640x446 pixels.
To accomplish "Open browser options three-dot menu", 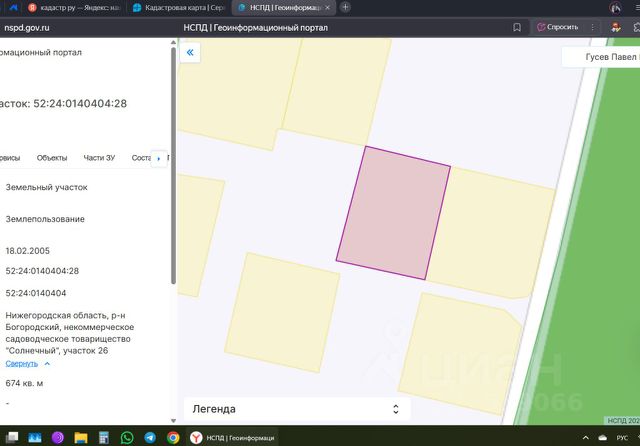I will [x=592, y=27].
